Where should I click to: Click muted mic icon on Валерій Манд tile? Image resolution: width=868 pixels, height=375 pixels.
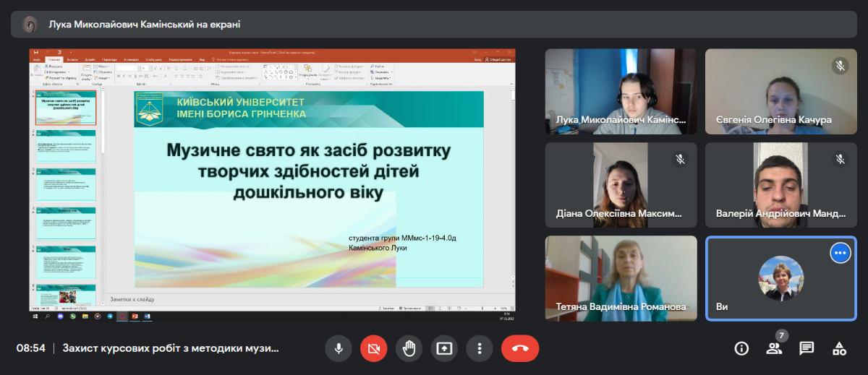(840, 159)
